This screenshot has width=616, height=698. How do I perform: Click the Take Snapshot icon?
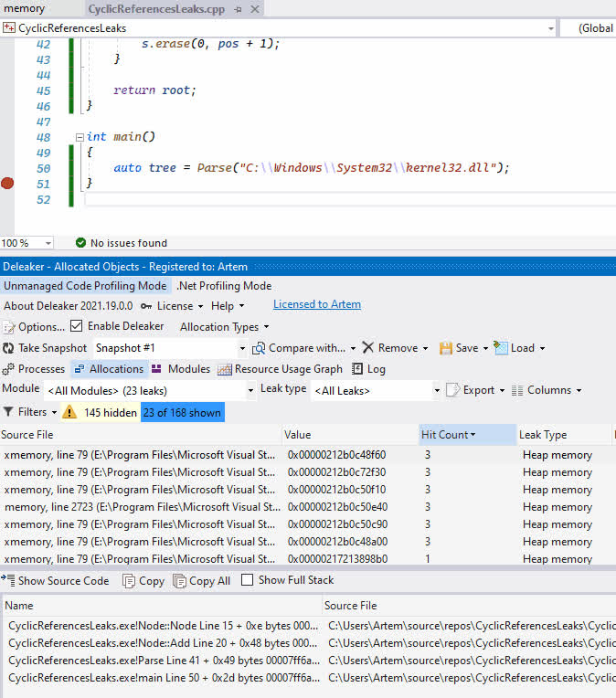[x=9, y=348]
